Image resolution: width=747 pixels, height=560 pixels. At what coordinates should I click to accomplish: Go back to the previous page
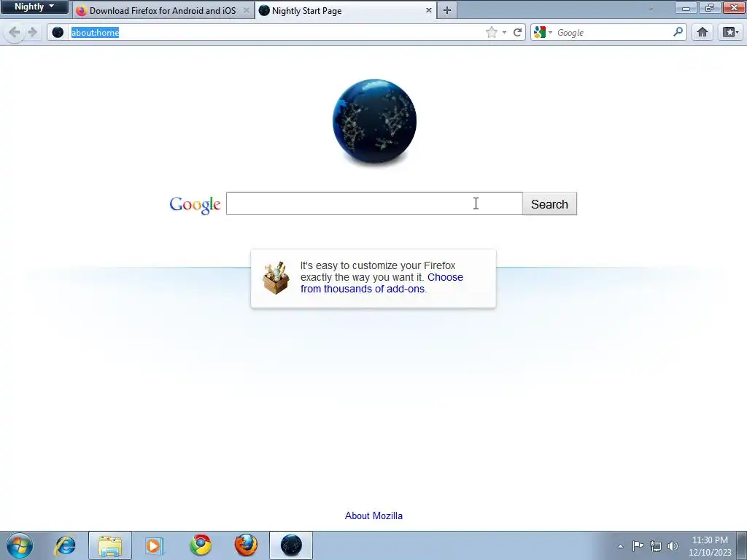tap(15, 32)
